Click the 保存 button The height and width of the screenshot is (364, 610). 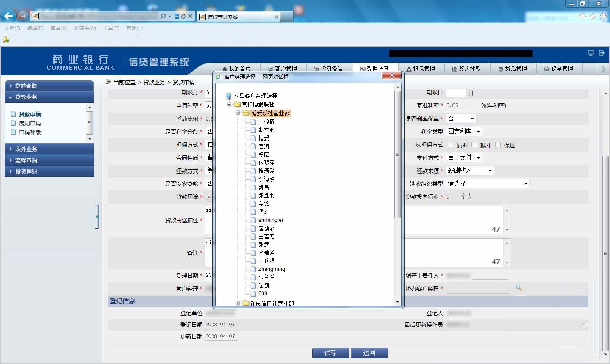coord(330,353)
